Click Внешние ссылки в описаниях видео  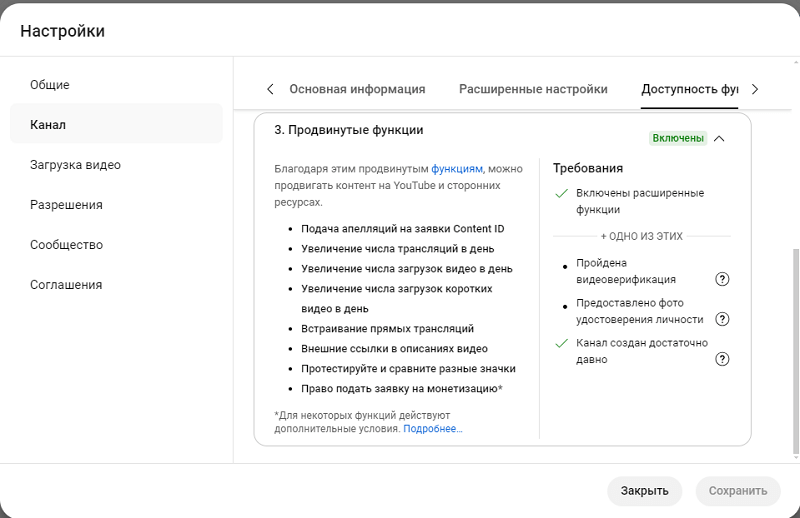(394, 349)
